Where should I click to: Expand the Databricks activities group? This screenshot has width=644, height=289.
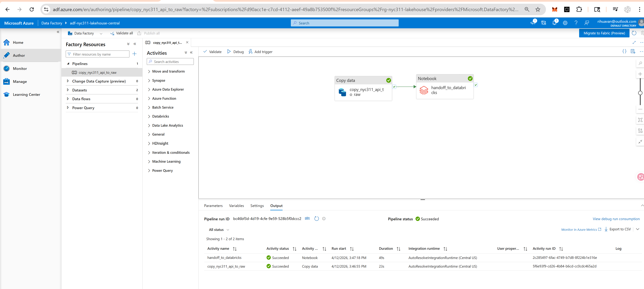[x=149, y=116]
